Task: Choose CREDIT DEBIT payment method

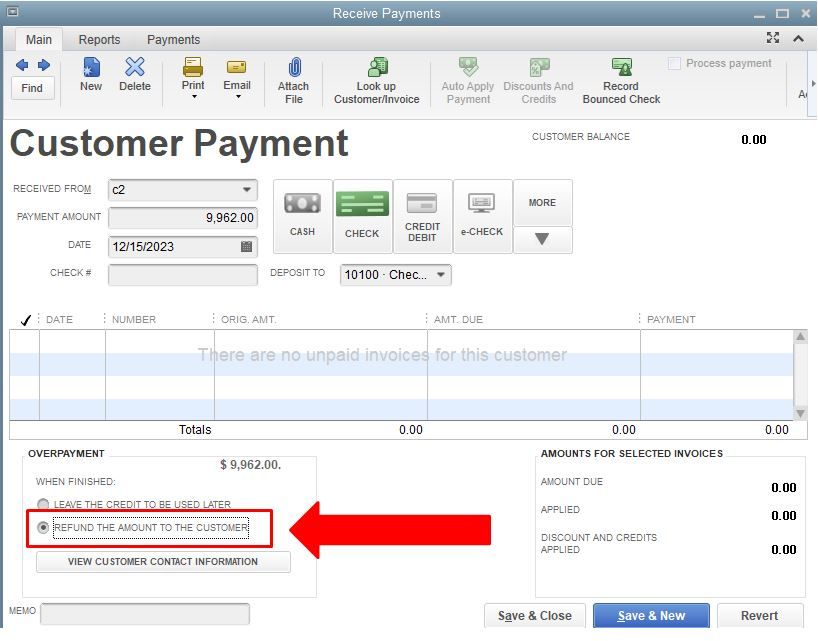Action: (422, 216)
